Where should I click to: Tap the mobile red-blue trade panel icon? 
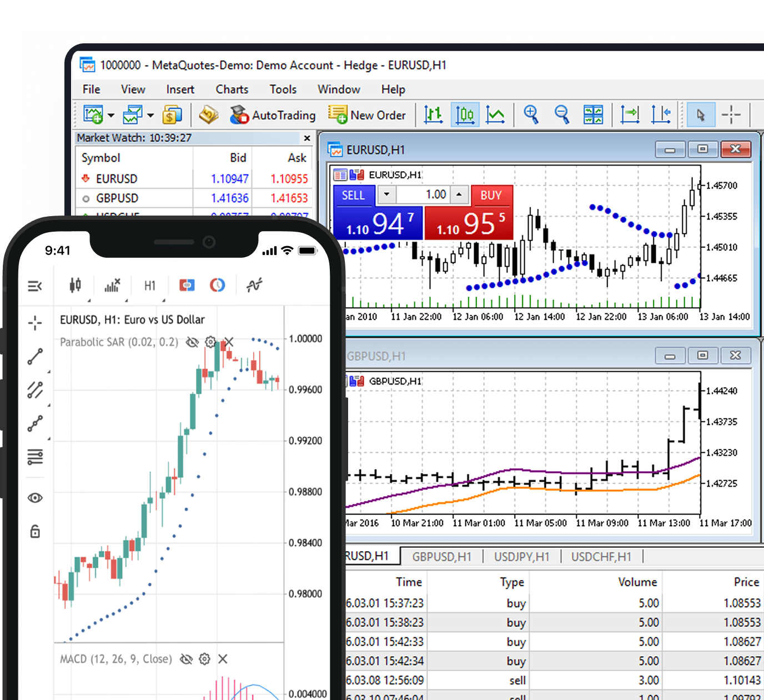tap(187, 286)
